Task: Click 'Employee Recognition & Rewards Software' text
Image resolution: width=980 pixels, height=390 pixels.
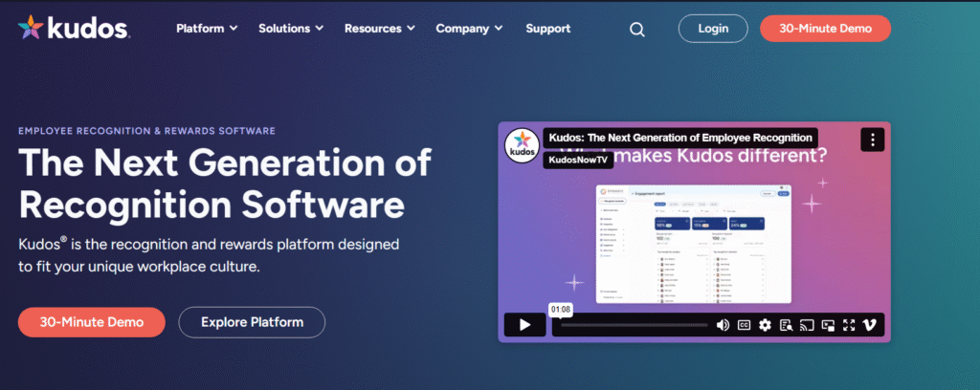Action: pos(146,131)
